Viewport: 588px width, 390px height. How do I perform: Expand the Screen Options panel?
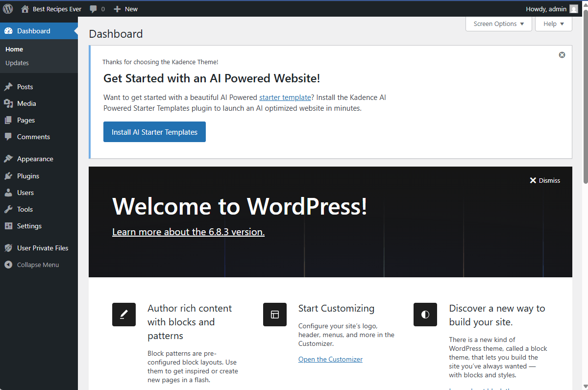498,24
